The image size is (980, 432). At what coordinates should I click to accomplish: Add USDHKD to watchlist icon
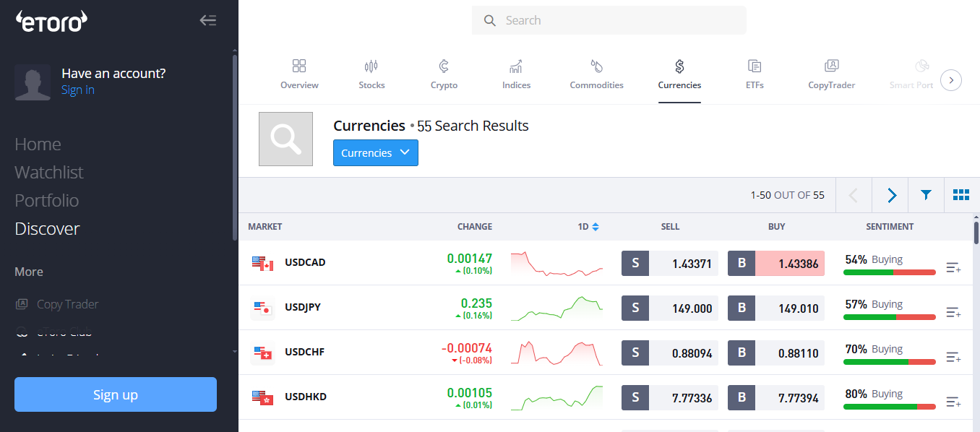953,402
